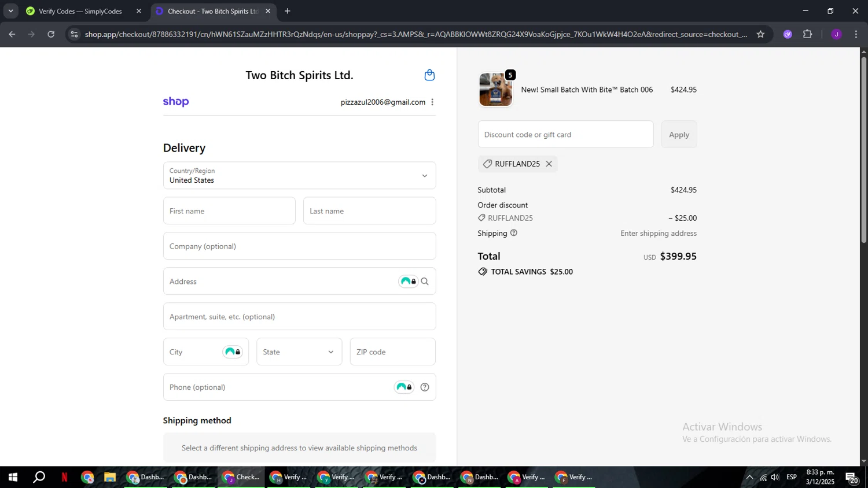The height and width of the screenshot is (488, 868).
Task: Click the Enter shipping address text
Action: 659,234
